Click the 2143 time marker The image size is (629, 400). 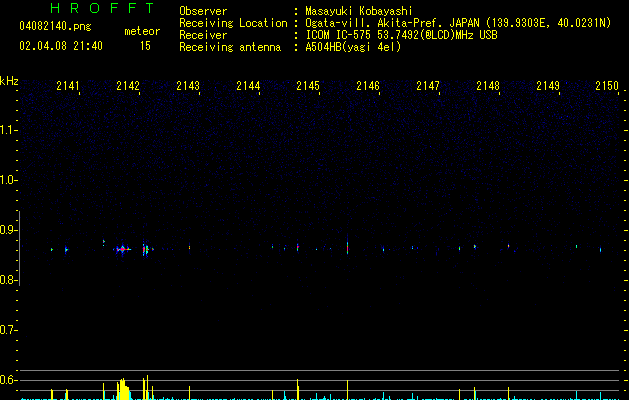coord(188,85)
